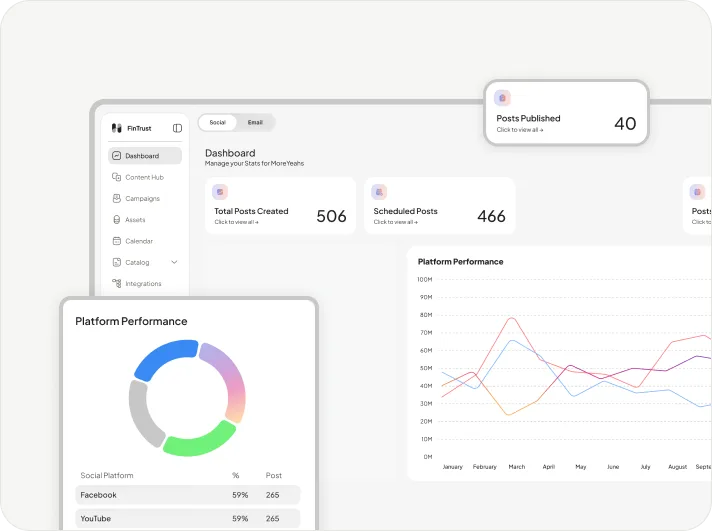Expand the Catalog submenu chevron
712x531 pixels.
(x=174, y=262)
